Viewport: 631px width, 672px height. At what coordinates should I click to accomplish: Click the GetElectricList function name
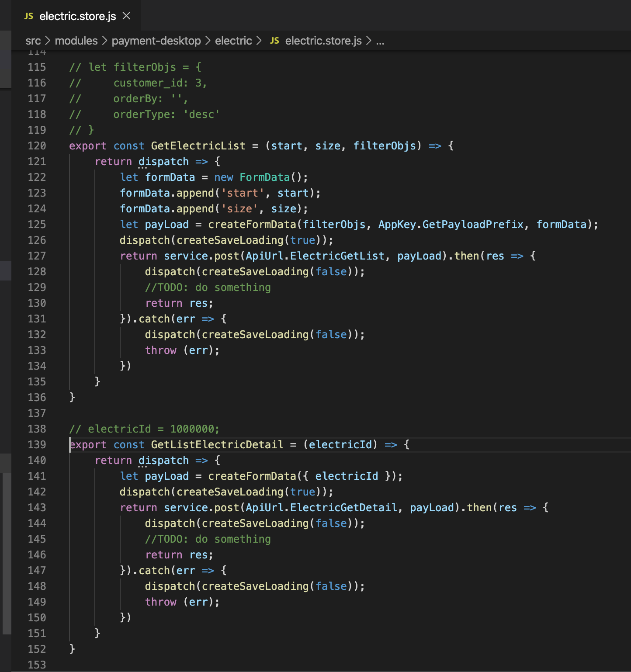[x=198, y=146]
